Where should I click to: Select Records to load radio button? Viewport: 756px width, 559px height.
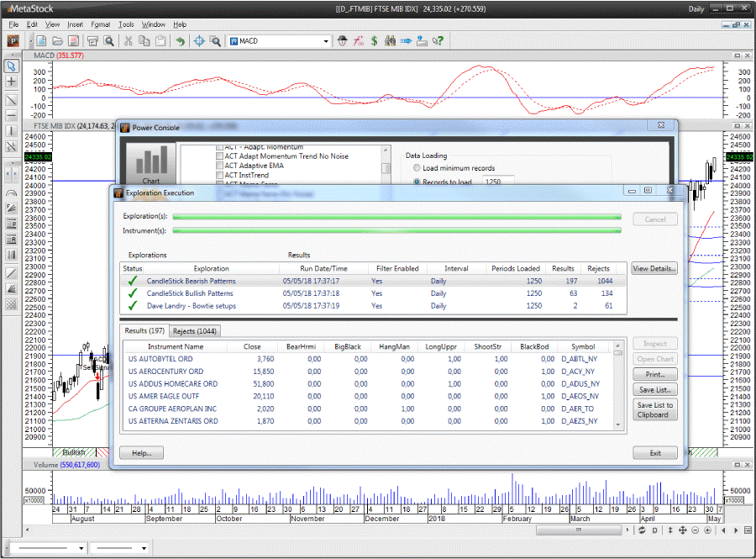coord(417,182)
